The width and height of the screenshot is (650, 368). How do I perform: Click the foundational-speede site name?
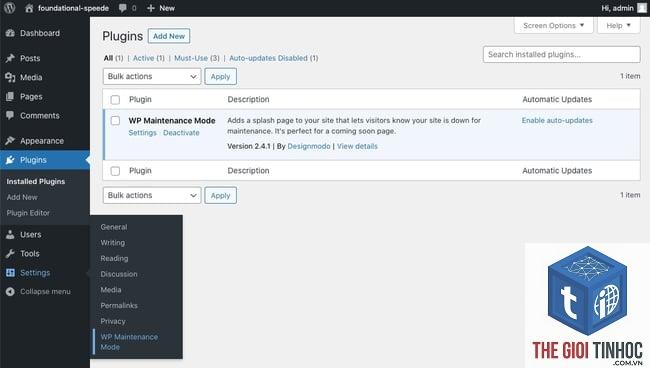(73, 8)
